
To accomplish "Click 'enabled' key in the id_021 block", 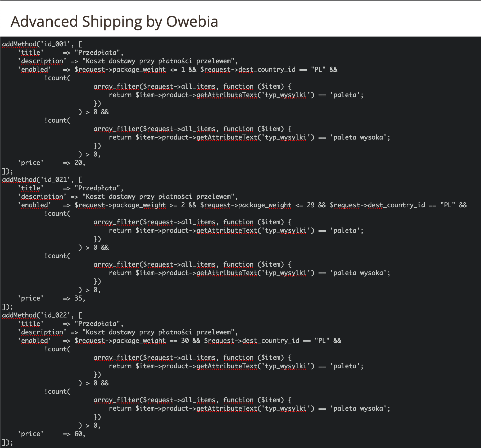I will click(x=34, y=205).
